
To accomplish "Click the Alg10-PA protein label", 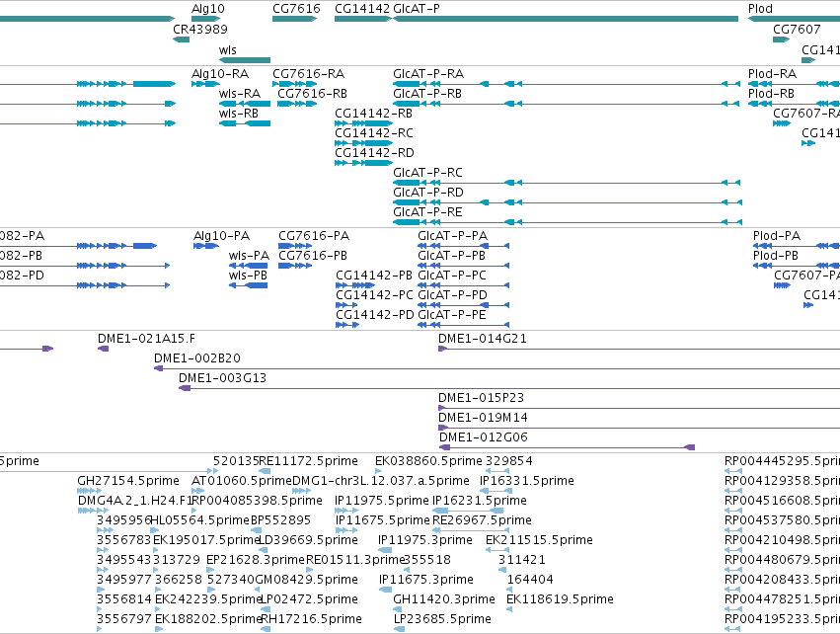I will 221,236.
